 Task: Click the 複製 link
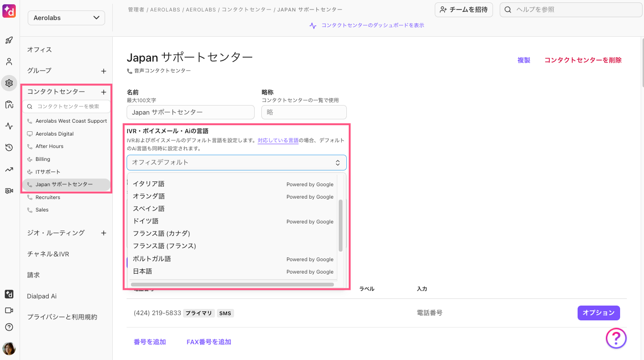[x=524, y=60]
